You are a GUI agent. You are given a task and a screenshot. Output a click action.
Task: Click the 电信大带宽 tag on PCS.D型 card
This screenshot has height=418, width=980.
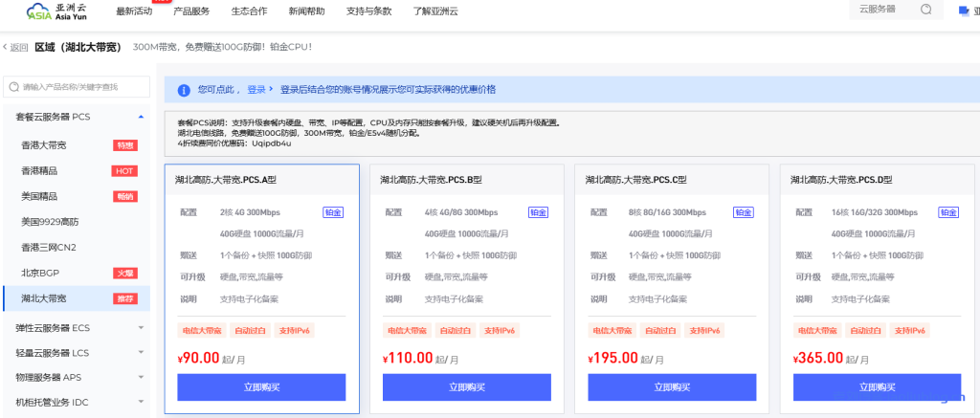(x=817, y=331)
